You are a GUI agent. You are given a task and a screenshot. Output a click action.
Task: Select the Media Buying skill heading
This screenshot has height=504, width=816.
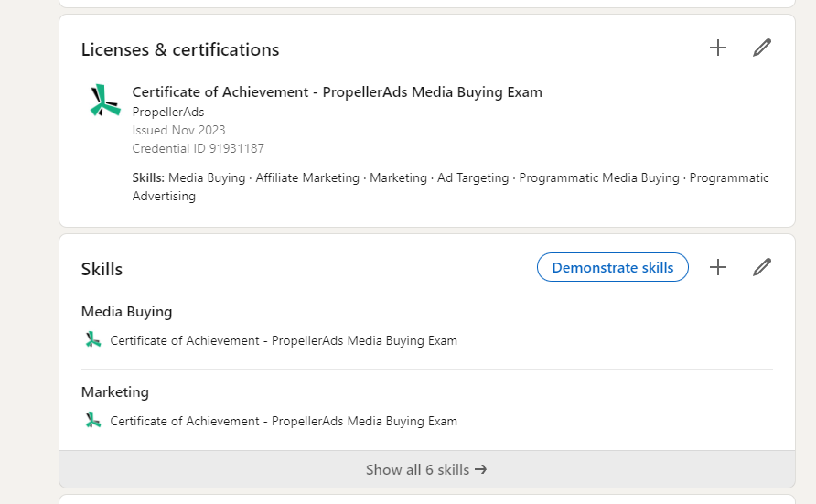[126, 312]
